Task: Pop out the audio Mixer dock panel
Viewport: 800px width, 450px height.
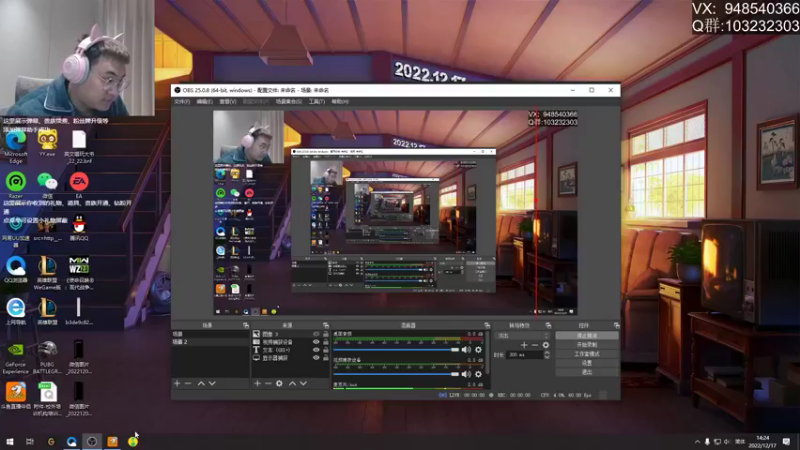Action: [487, 325]
